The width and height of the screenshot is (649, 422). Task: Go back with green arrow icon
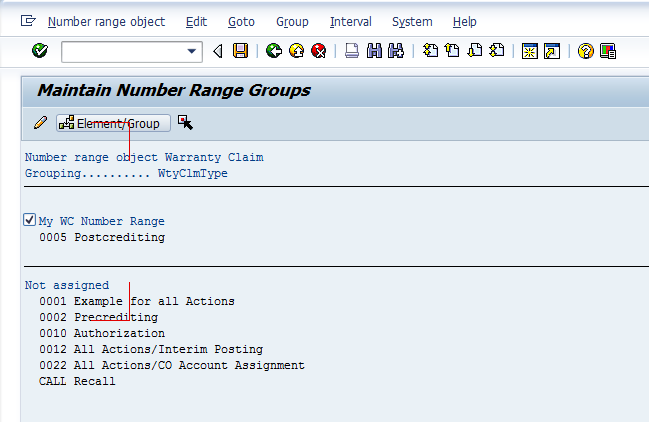point(274,51)
